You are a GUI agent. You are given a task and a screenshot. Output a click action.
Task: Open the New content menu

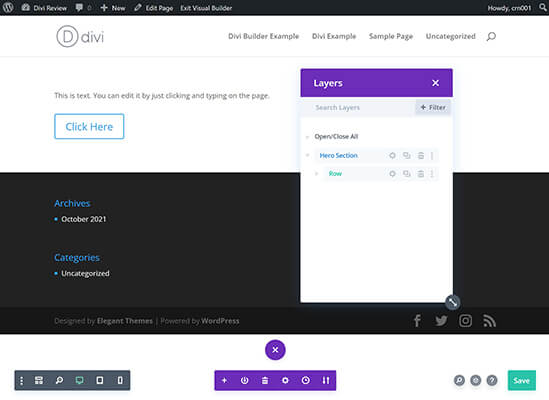tap(113, 8)
